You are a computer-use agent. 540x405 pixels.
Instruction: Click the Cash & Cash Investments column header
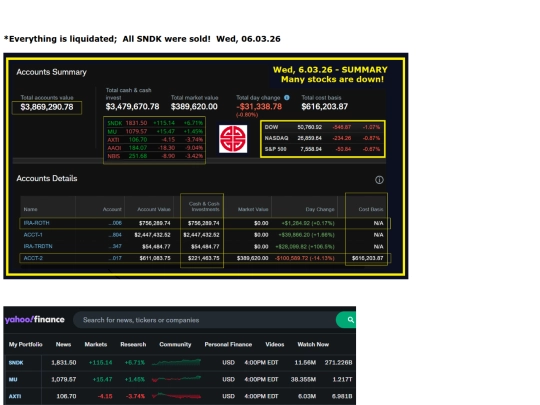click(204, 207)
